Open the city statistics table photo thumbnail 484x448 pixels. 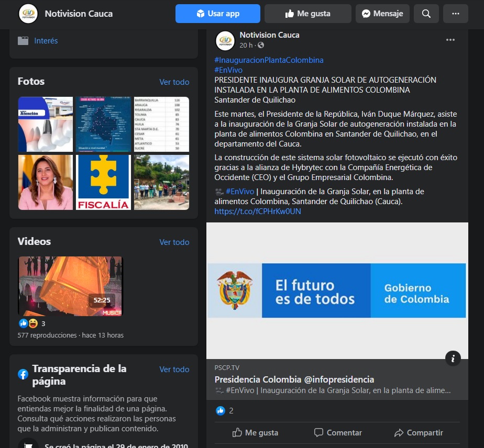click(x=161, y=124)
